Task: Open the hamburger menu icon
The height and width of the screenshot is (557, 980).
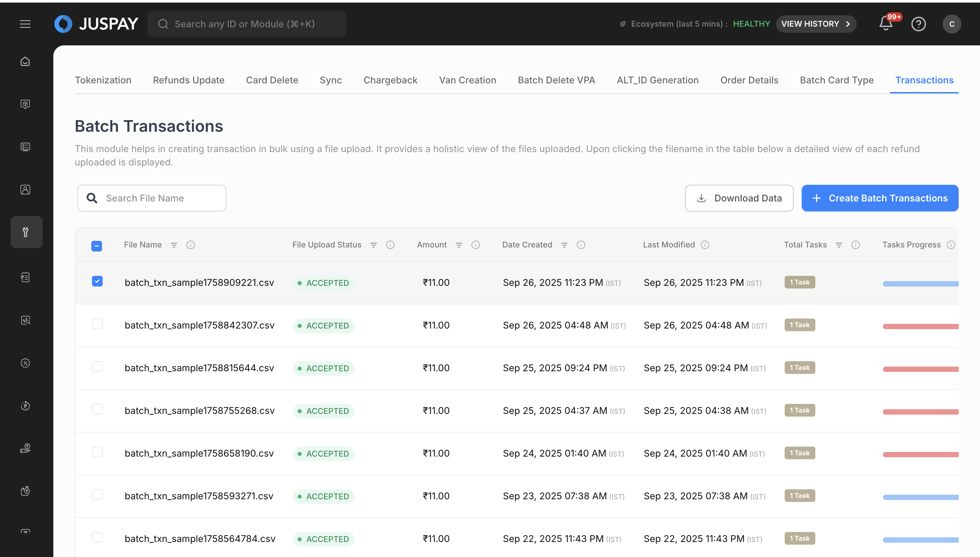Action: 25,24
